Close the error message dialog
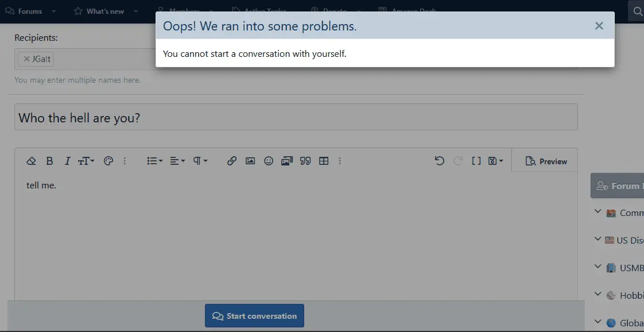This screenshot has width=644, height=332. tap(599, 26)
